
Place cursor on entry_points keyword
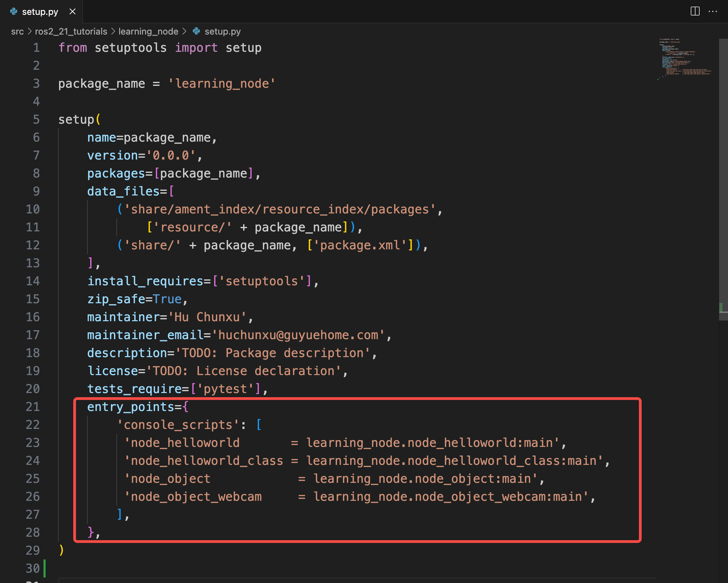130,407
